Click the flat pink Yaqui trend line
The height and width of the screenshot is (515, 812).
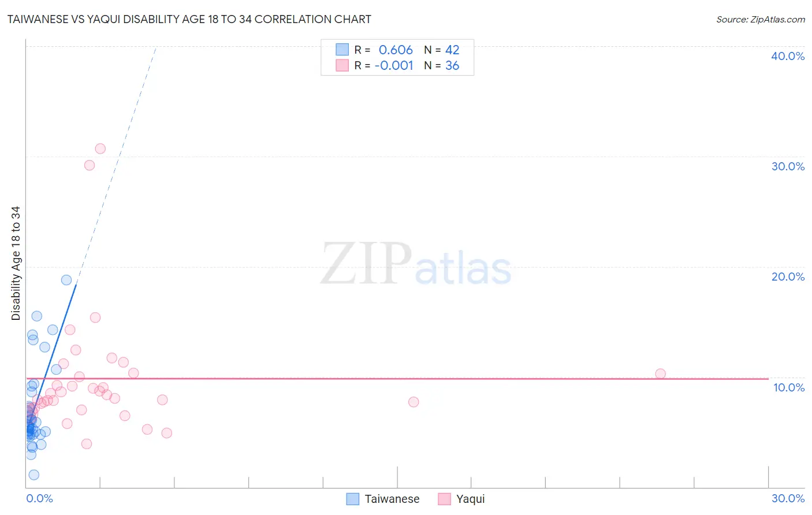point(397,379)
